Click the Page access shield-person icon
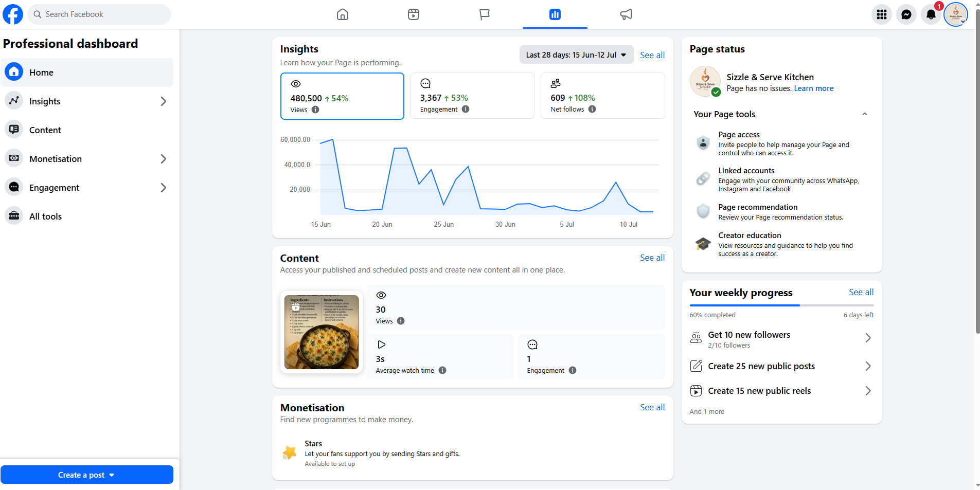Image resolution: width=980 pixels, height=490 pixels. click(703, 143)
